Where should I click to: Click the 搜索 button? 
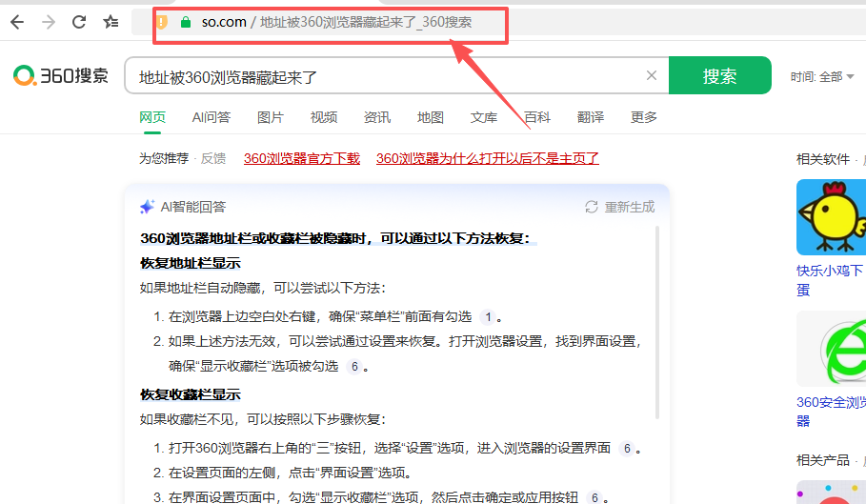[719, 75]
